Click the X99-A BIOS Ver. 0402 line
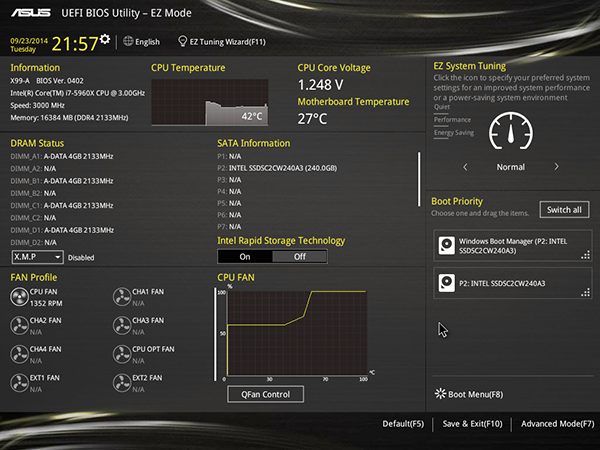This screenshot has height=450, width=600. point(47,81)
